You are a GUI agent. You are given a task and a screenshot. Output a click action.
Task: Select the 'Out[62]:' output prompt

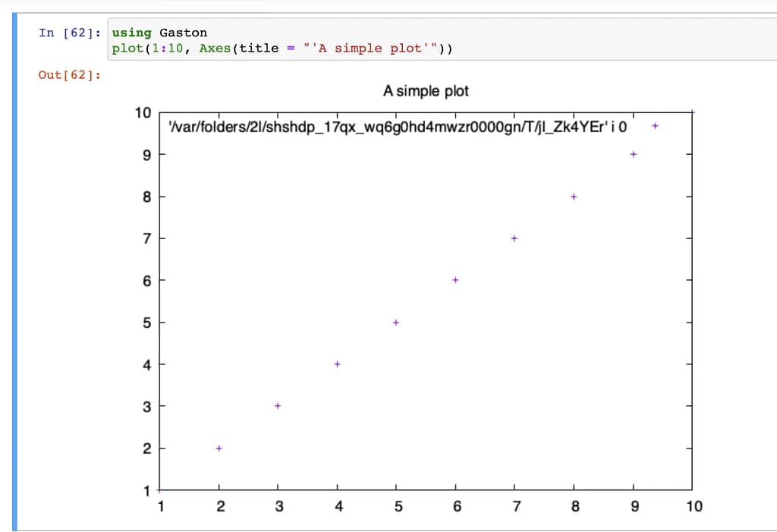(x=70, y=75)
